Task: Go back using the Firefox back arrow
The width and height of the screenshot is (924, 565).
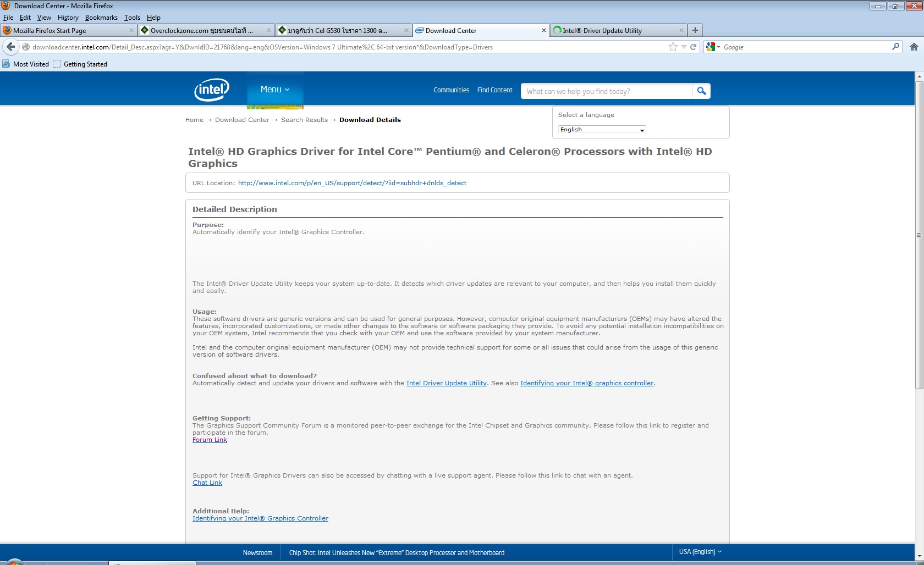Action: 10,47
